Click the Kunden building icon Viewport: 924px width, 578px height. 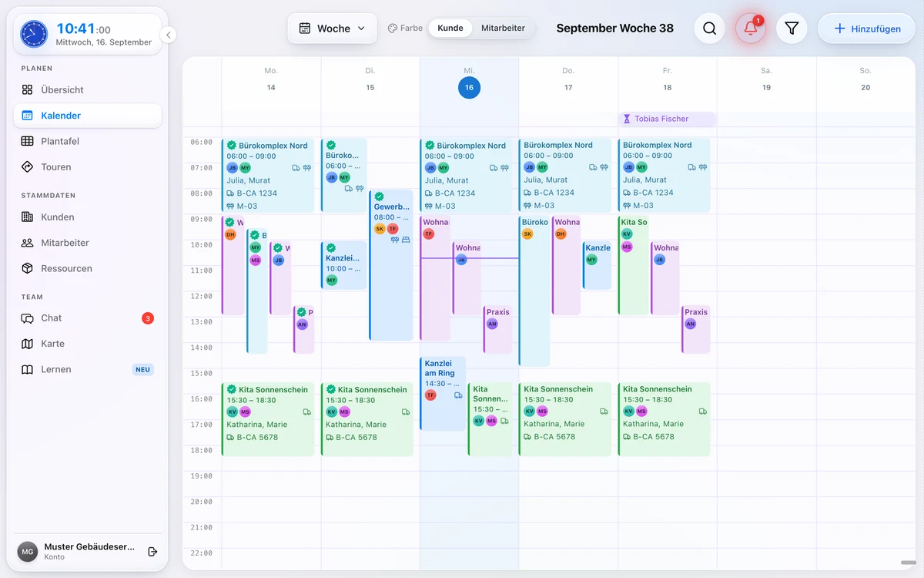click(28, 217)
